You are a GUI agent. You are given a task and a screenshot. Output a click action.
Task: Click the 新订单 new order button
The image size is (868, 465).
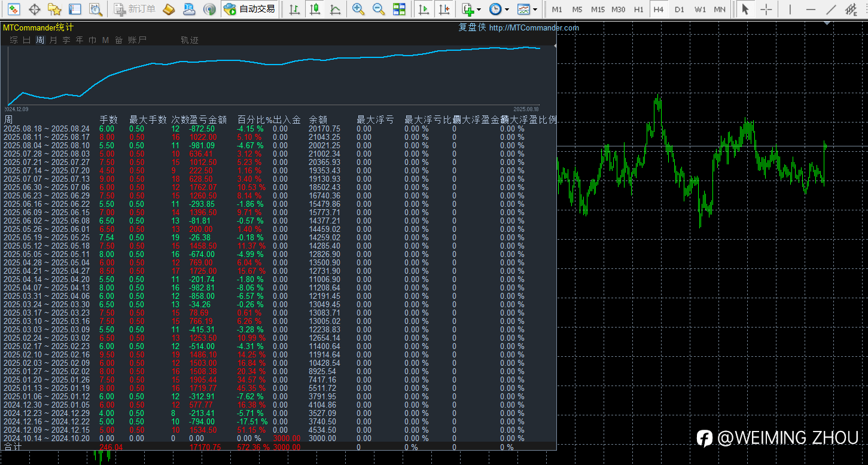(135, 9)
